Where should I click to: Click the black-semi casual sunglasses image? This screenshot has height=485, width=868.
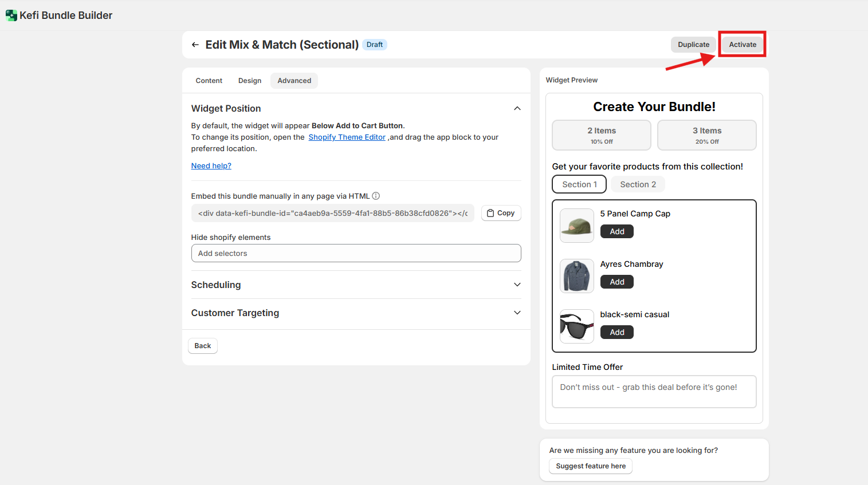point(576,326)
